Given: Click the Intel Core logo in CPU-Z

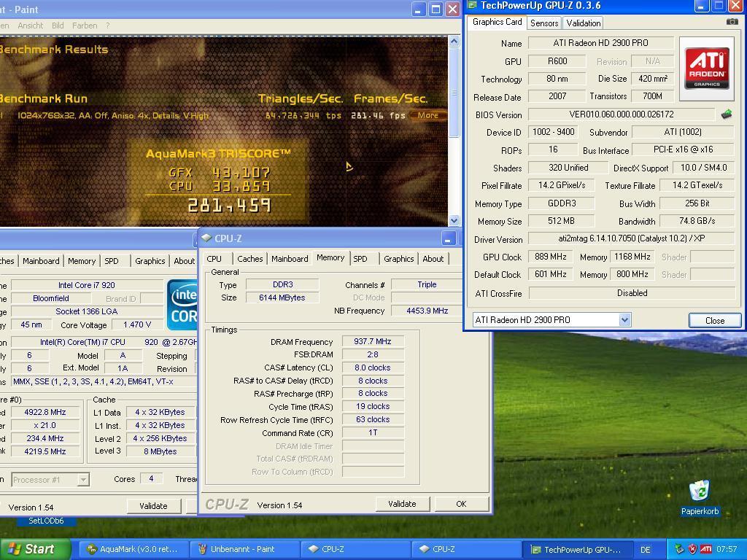Looking at the screenshot, I should 182,305.
